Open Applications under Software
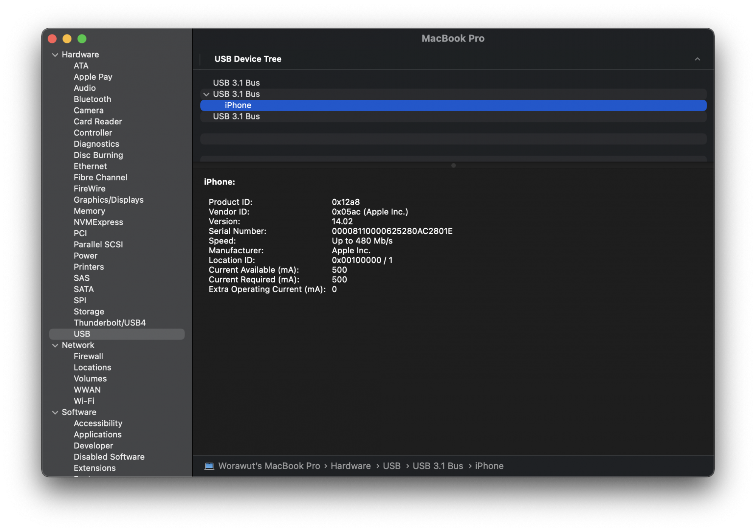The width and height of the screenshot is (756, 532). tap(98, 434)
